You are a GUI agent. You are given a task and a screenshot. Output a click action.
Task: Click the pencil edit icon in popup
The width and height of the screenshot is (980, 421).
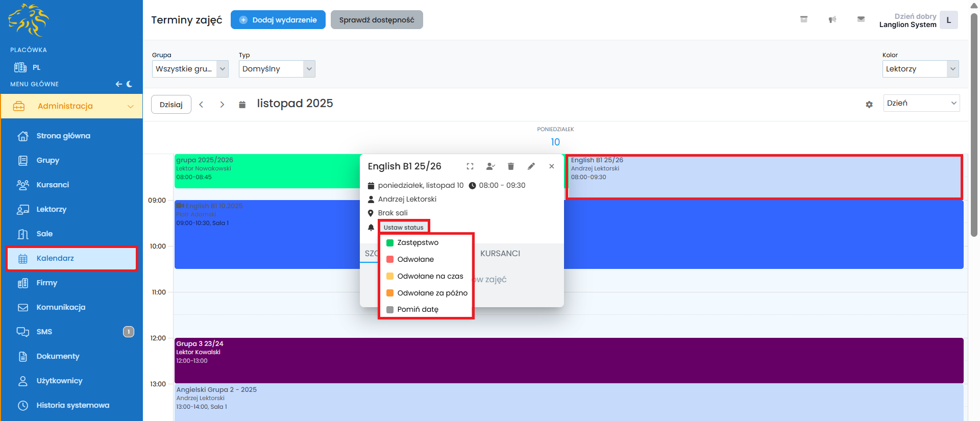click(x=531, y=166)
